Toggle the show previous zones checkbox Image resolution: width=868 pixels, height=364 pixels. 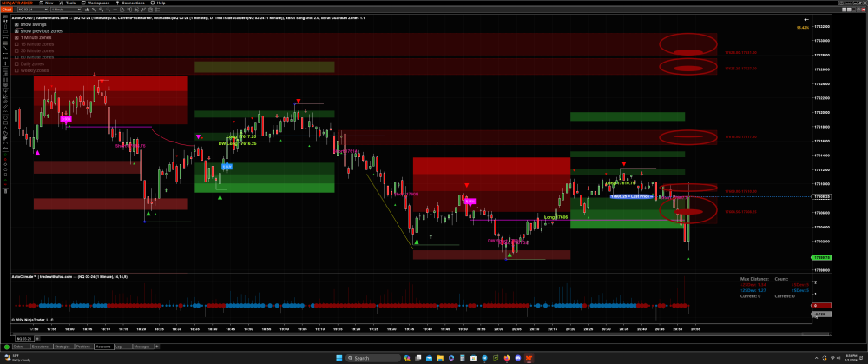click(x=16, y=31)
